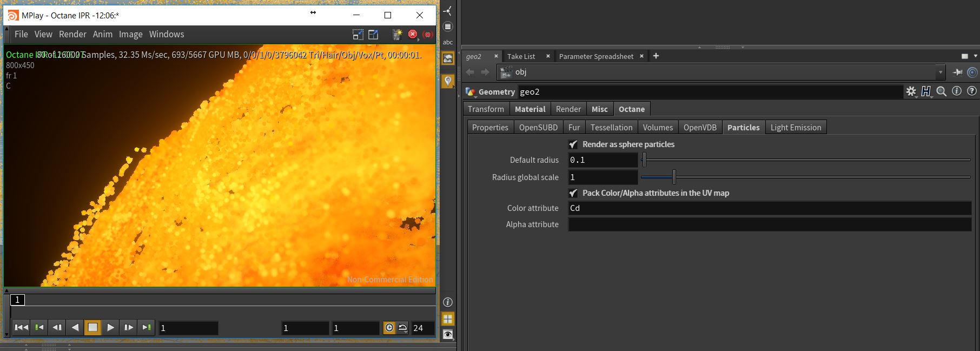Click the MPlay range end frame field
980x351 pixels.
click(355, 328)
